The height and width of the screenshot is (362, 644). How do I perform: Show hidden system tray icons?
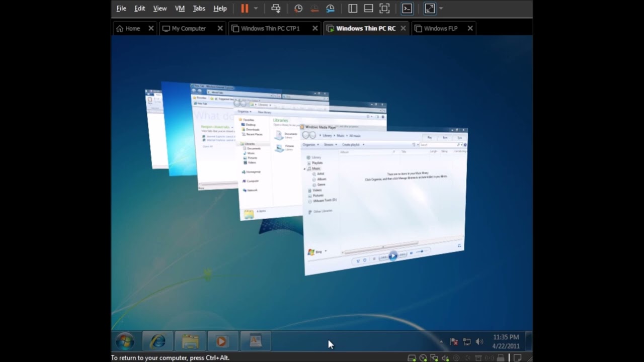[441, 342]
